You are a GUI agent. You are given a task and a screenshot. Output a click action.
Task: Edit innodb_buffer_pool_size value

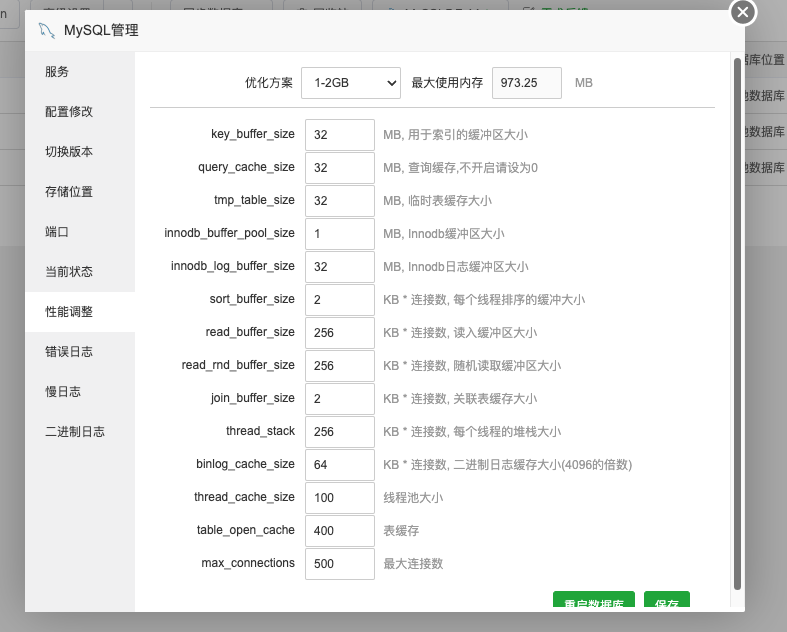[x=340, y=233]
